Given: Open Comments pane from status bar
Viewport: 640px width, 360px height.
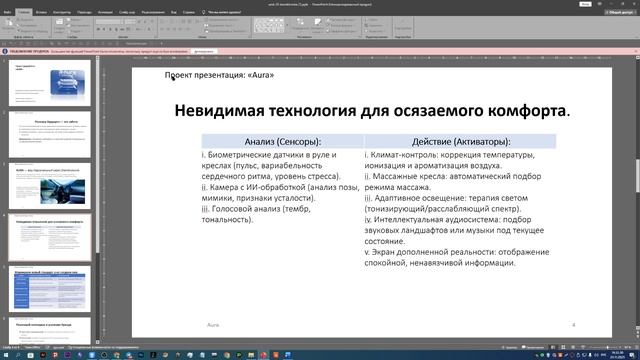Looking at the screenshot, I should [532, 347].
